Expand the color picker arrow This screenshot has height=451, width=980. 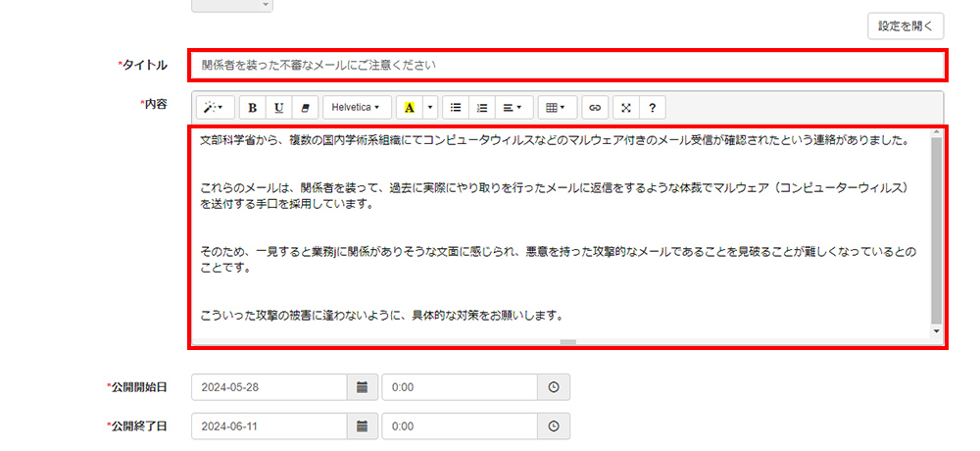click(429, 107)
